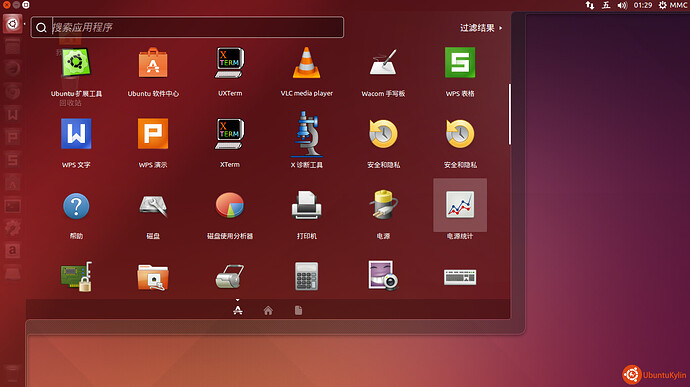Open WPS 文字 writer

(x=76, y=134)
